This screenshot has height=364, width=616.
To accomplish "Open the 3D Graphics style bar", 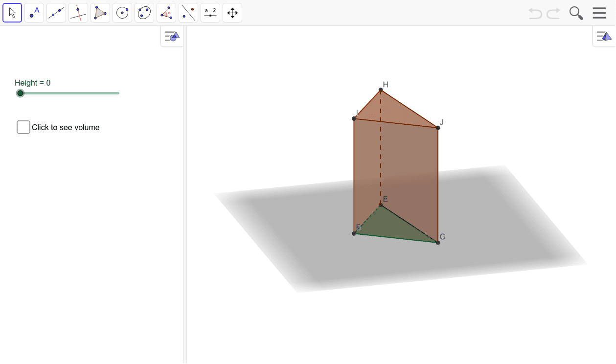I will tap(604, 36).
